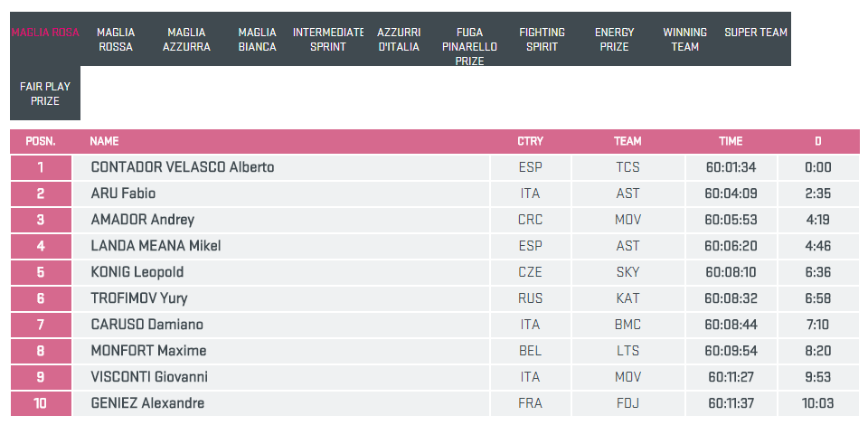Click the MOV team cell for AMADOR Andrey
The height and width of the screenshot is (425, 868).
pyautogui.click(x=627, y=220)
